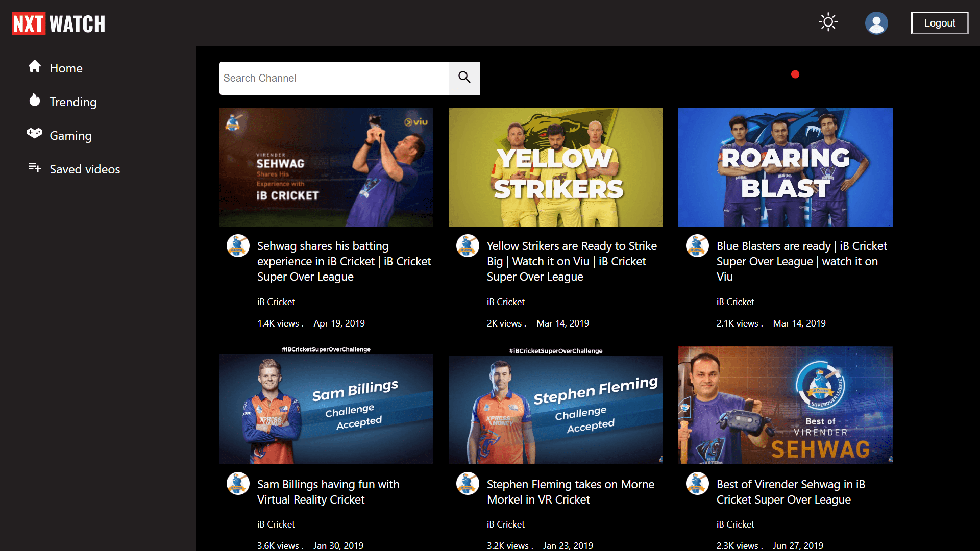Open the Yellow Strikers video thumbnail
The width and height of the screenshot is (980, 551).
[555, 167]
